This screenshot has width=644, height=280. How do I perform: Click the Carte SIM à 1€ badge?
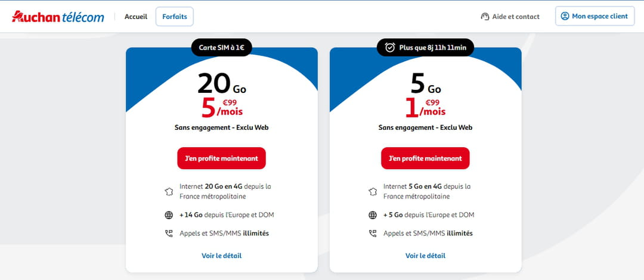pyautogui.click(x=221, y=48)
